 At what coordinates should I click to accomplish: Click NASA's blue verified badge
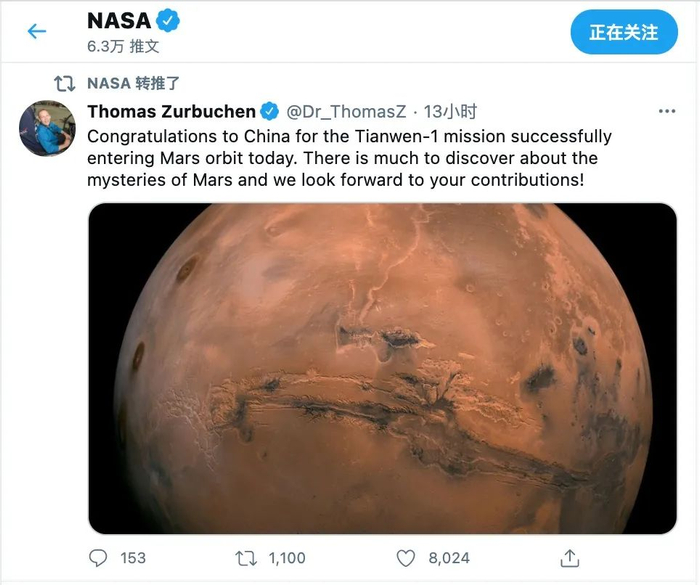point(171,20)
